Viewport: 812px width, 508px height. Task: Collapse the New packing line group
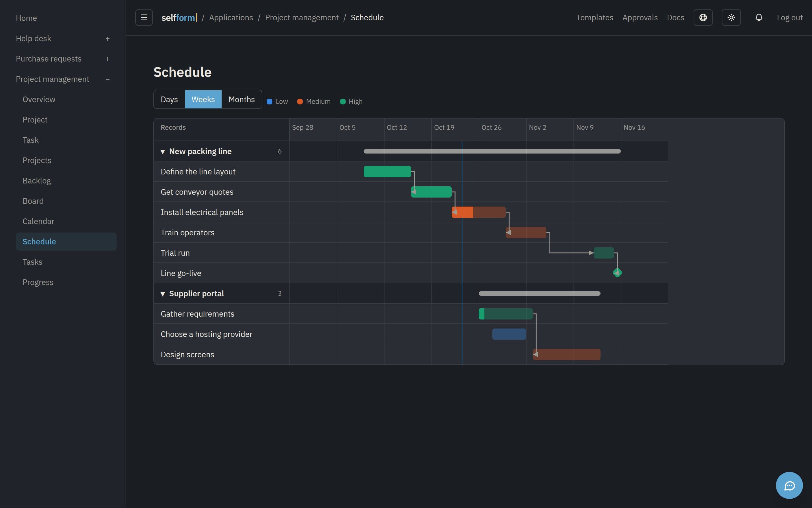pos(163,152)
